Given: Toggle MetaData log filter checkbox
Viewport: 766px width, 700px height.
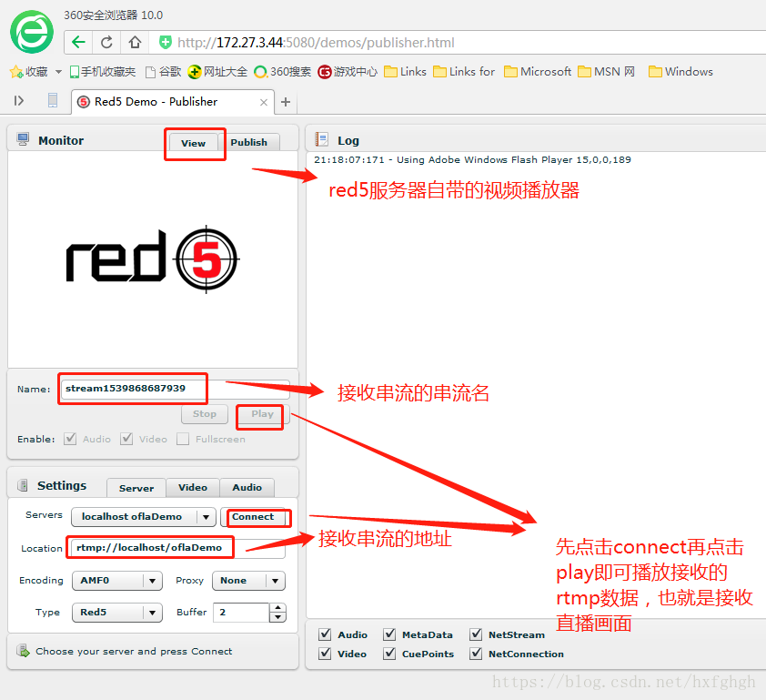Looking at the screenshot, I should (x=389, y=634).
